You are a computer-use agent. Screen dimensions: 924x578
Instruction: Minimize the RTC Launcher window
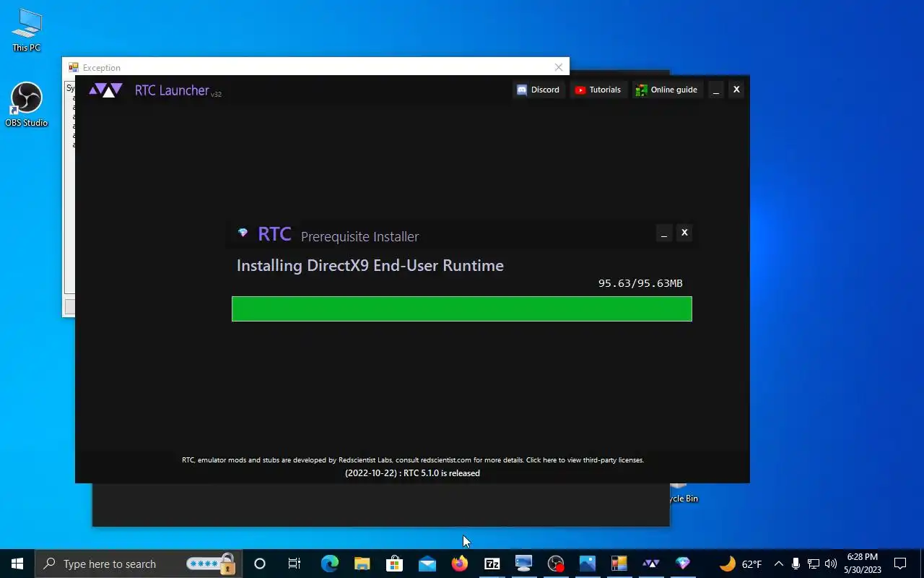coord(716,90)
